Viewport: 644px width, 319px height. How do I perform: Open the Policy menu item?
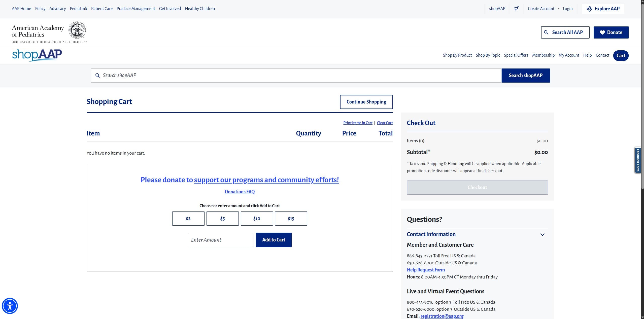click(x=40, y=9)
